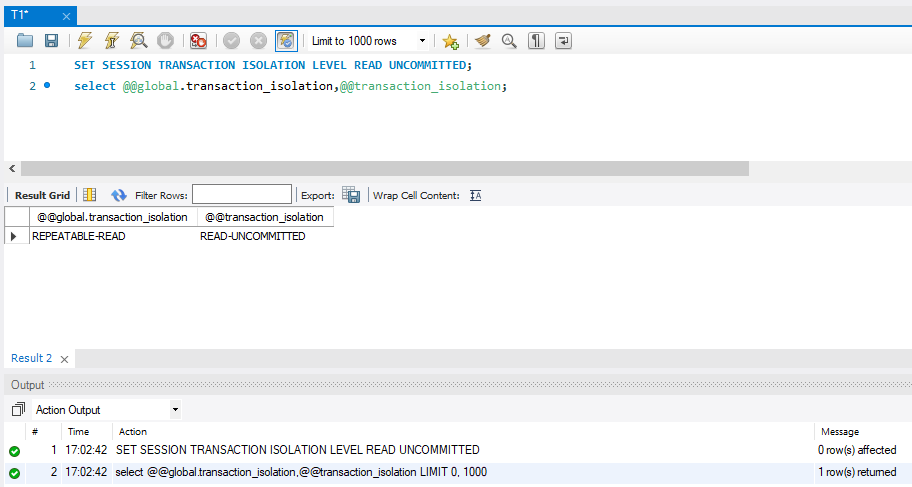Select REPEATABLE-READ cell

[113, 236]
